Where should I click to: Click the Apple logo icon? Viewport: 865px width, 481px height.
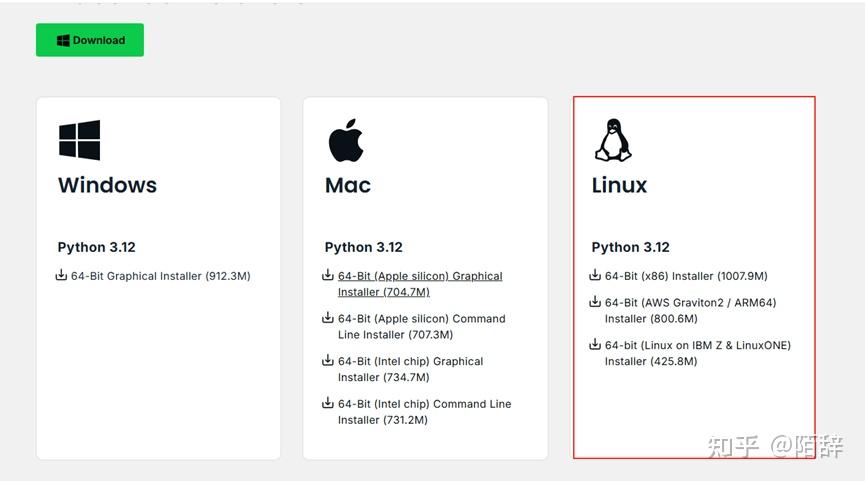pos(346,140)
